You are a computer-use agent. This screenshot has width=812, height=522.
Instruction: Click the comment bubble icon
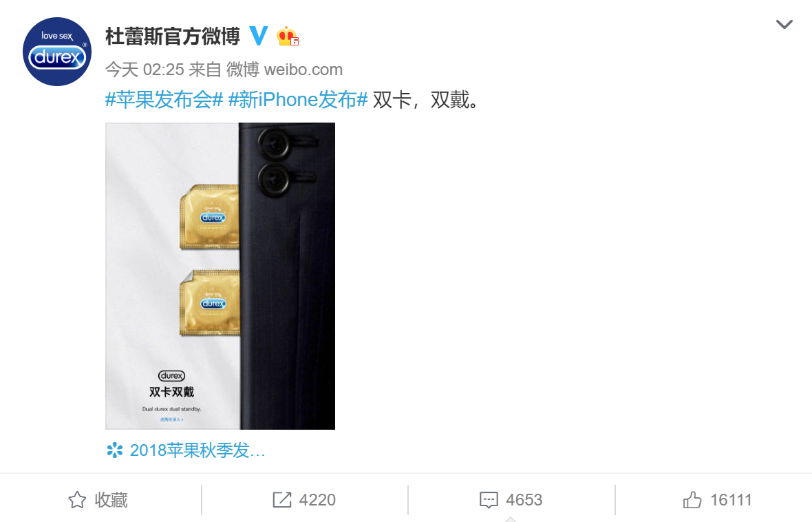(489, 500)
